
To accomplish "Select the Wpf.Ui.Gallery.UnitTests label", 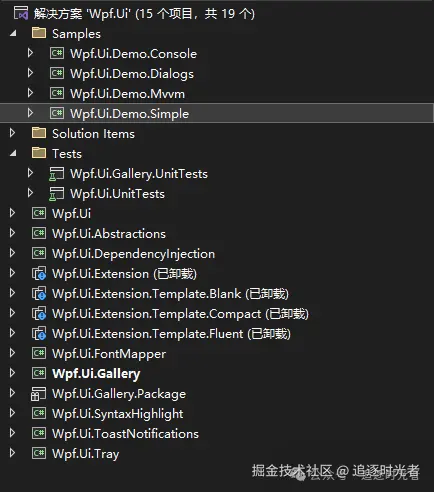I will pyautogui.click(x=139, y=174).
